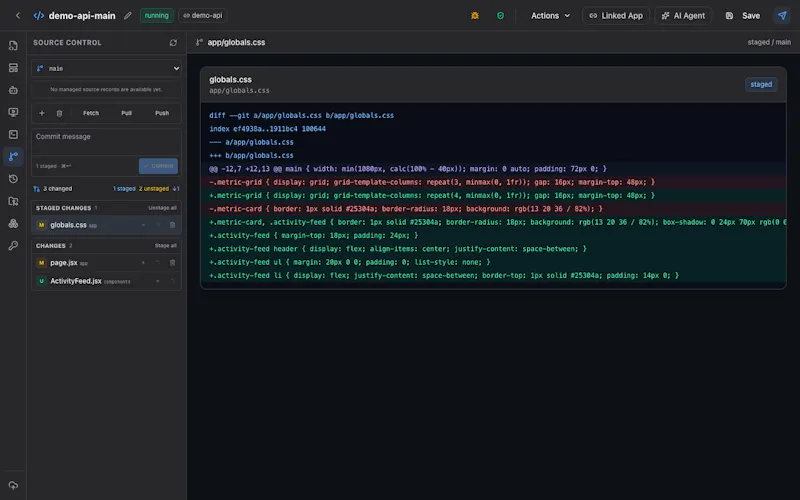Click the 2 unstaged counter
The height and width of the screenshot is (500, 800).
coord(154,189)
